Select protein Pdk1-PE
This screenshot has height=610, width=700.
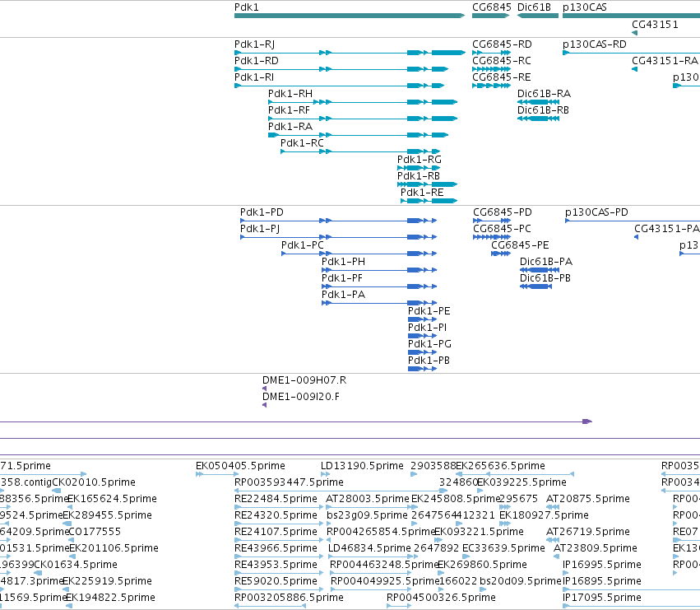point(422,319)
